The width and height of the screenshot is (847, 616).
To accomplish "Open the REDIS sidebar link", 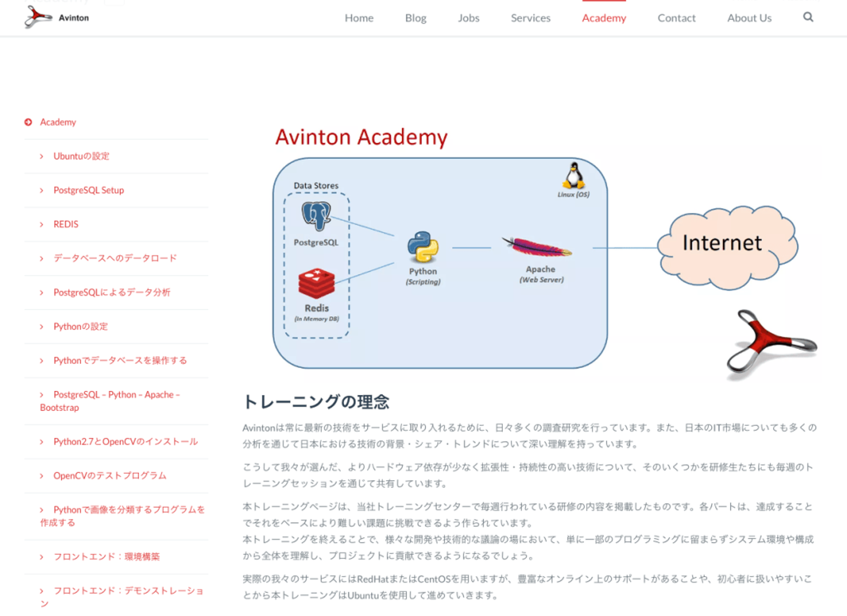I will tap(66, 225).
